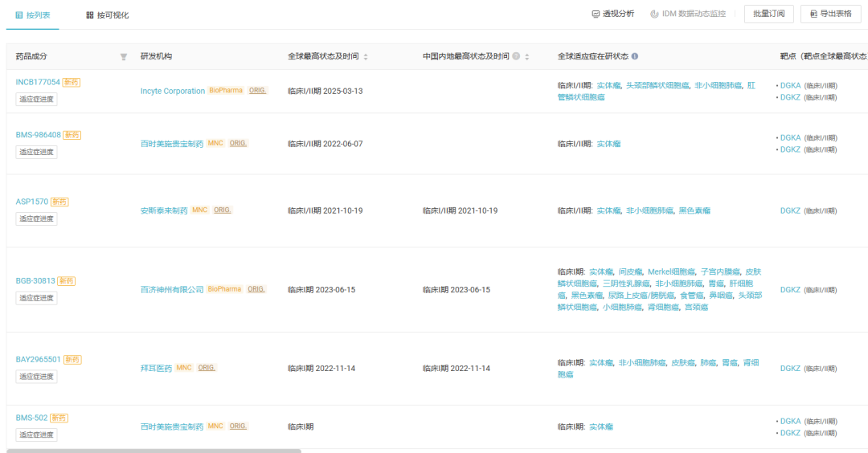The width and height of the screenshot is (868, 453).
Task: Click 适应症进度 under BMS-502
Action: (36, 435)
